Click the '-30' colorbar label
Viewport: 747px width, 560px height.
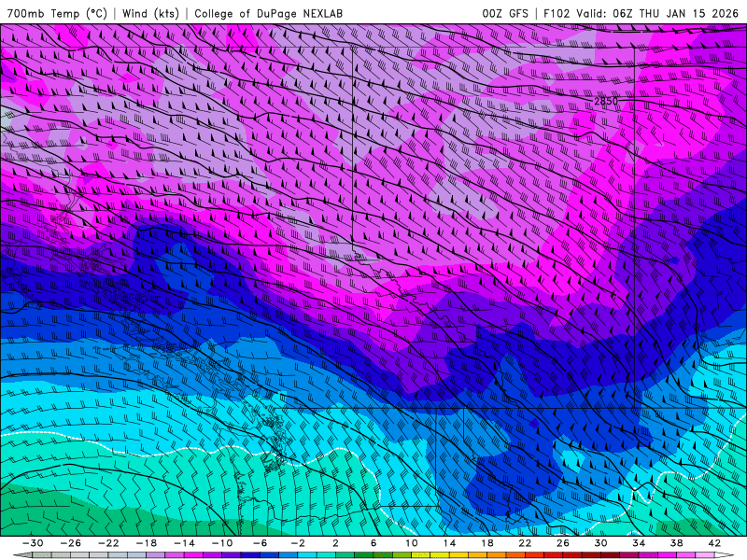(x=33, y=543)
